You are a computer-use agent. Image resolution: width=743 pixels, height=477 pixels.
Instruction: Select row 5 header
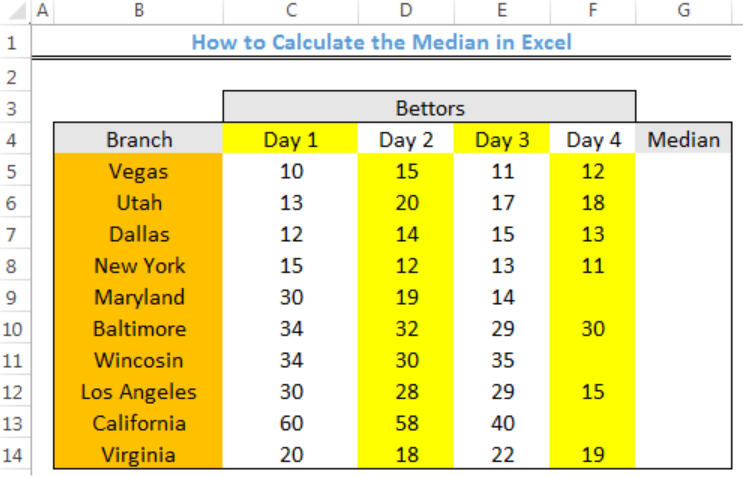tap(12, 171)
